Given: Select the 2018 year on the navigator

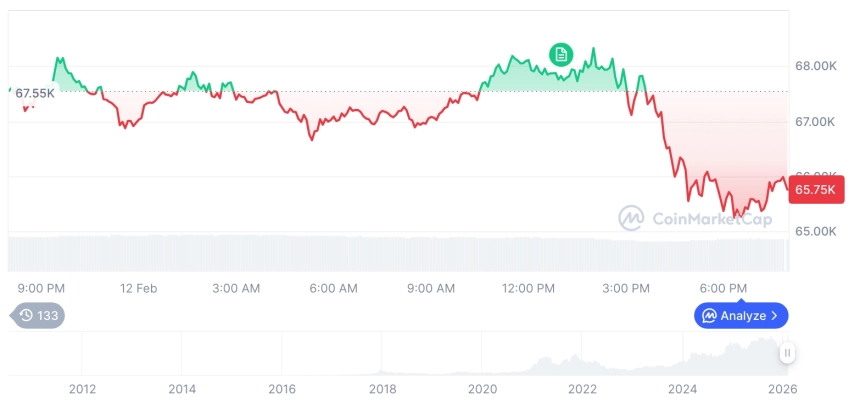Looking at the screenshot, I should 382,389.
